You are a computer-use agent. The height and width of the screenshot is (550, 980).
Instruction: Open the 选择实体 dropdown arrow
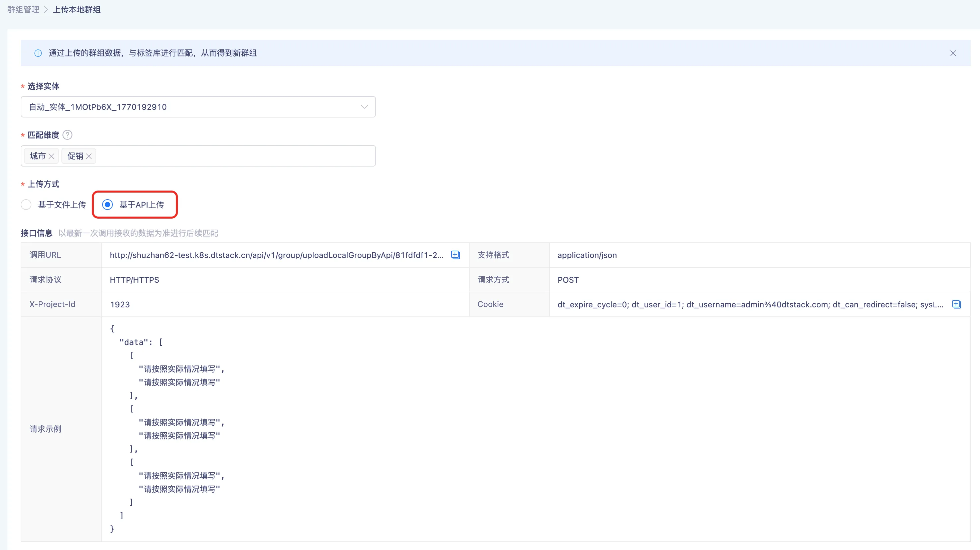364,107
